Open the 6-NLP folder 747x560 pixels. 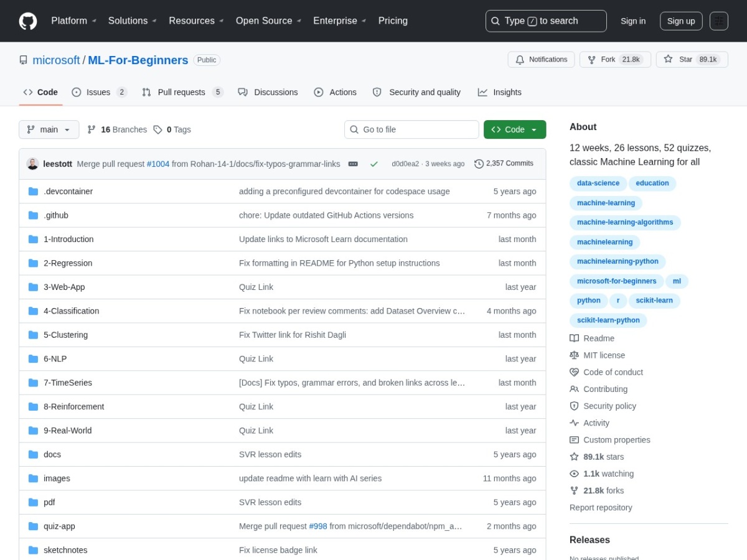point(55,359)
